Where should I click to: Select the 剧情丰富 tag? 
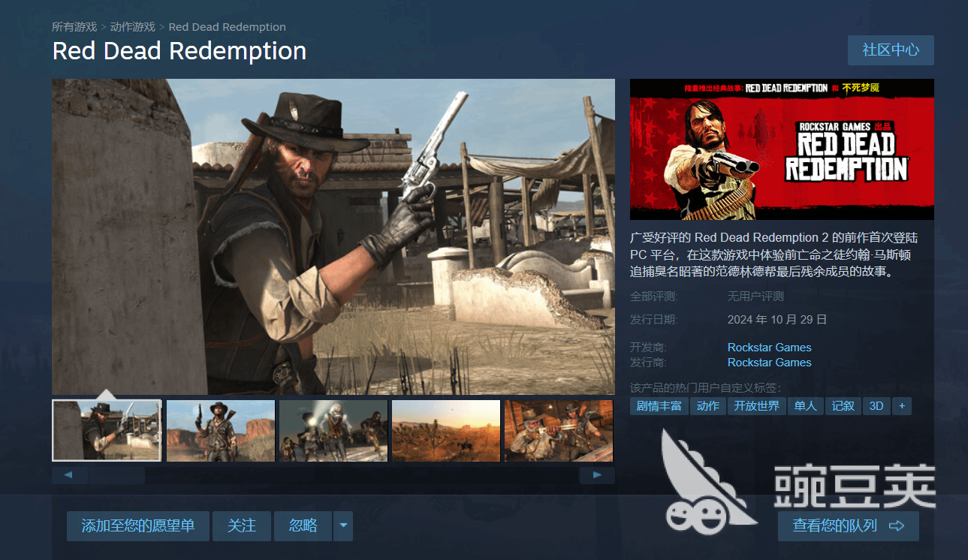coord(659,406)
